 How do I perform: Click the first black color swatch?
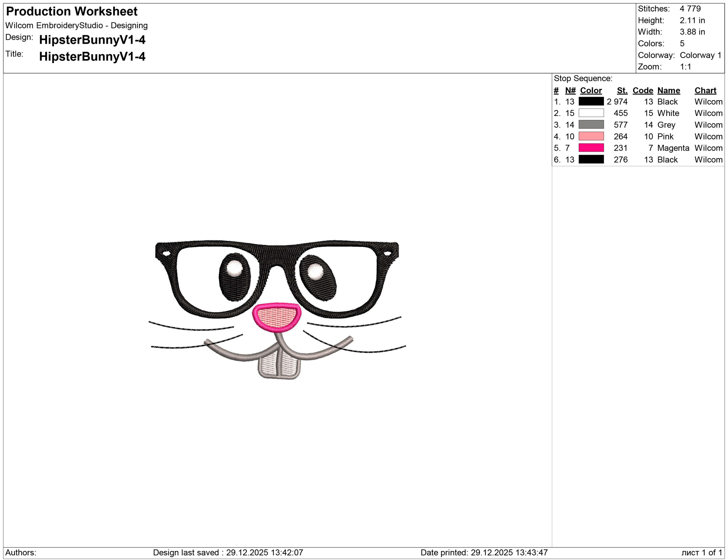point(591,101)
